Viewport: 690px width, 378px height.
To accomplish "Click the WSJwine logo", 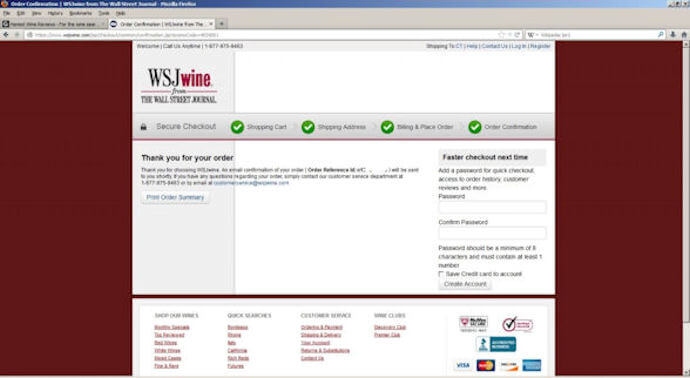I will click(179, 86).
